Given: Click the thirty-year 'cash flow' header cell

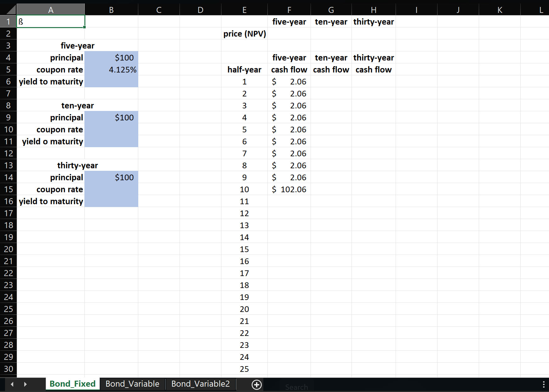Looking at the screenshot, I should [x=374, y=70].
